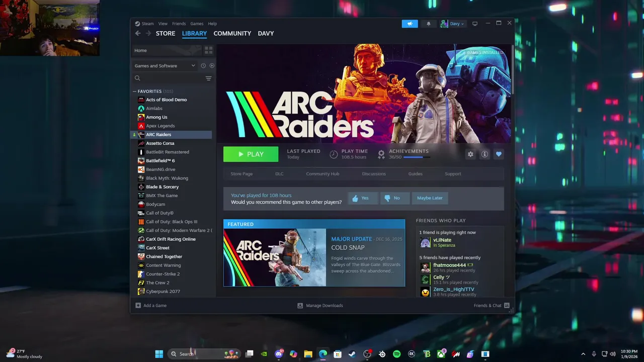Open Spotify from the taskbar
The height and width of the screenshot is (362, 644).
(x=396, y=354)
